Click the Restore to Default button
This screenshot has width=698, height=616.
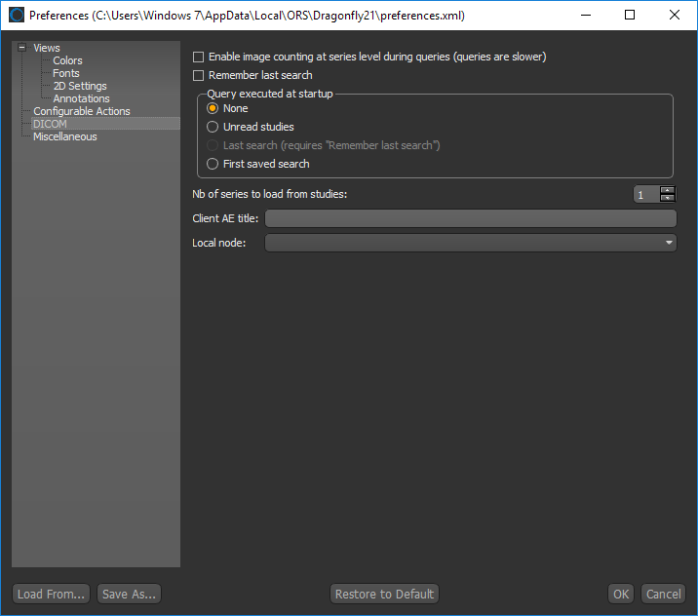coord(384,594)
